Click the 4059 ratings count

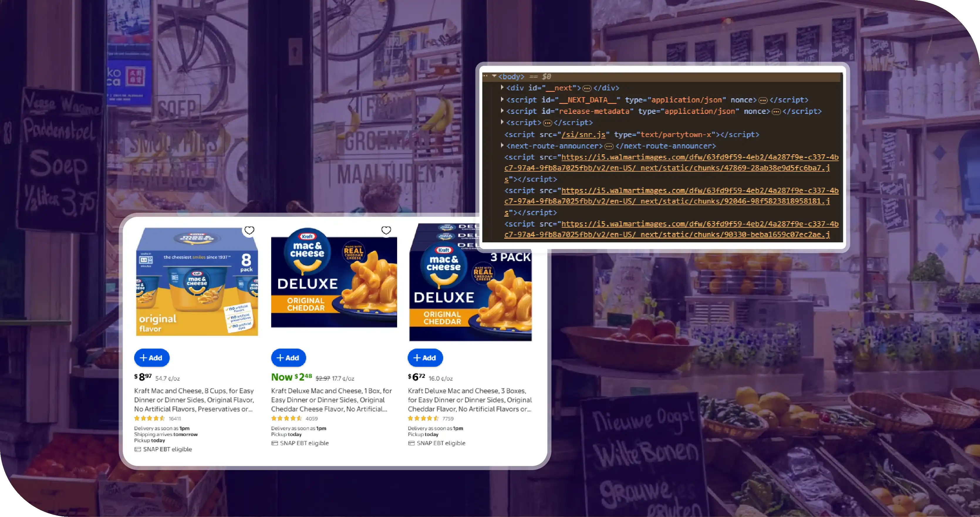(312, 418)
